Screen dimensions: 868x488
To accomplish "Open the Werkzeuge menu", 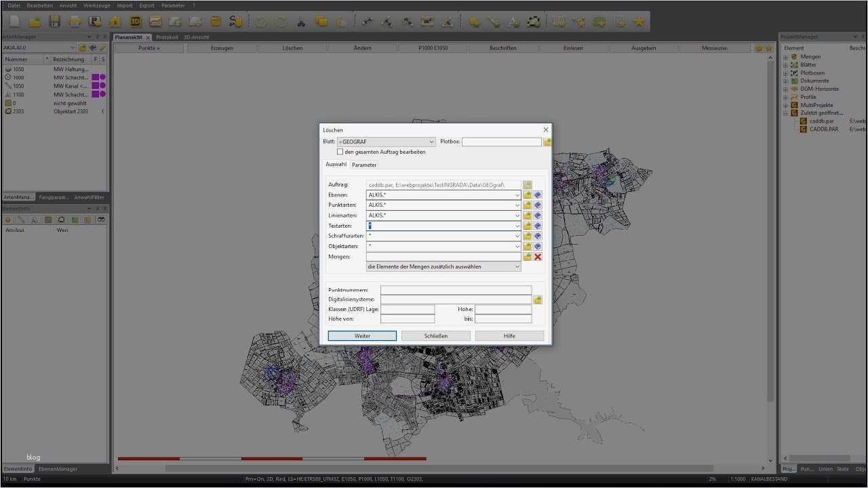I will 96,5.
